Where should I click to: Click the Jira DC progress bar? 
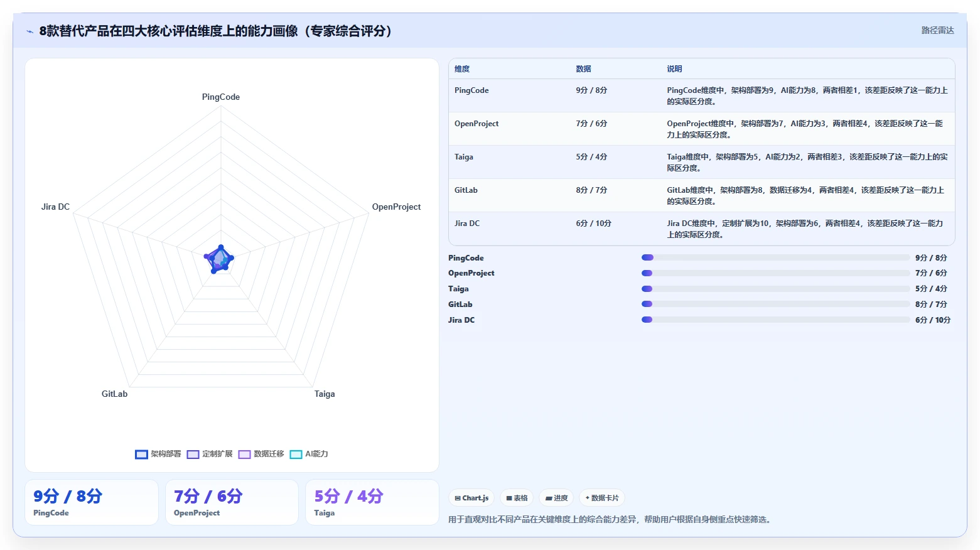click(775, 320)
